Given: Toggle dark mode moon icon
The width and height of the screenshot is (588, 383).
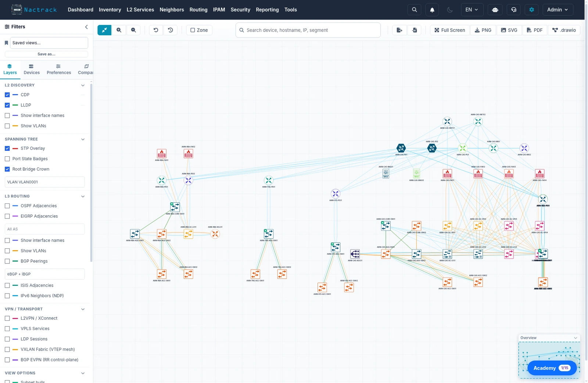Looking at the screenshot, I should pos(450,10).
